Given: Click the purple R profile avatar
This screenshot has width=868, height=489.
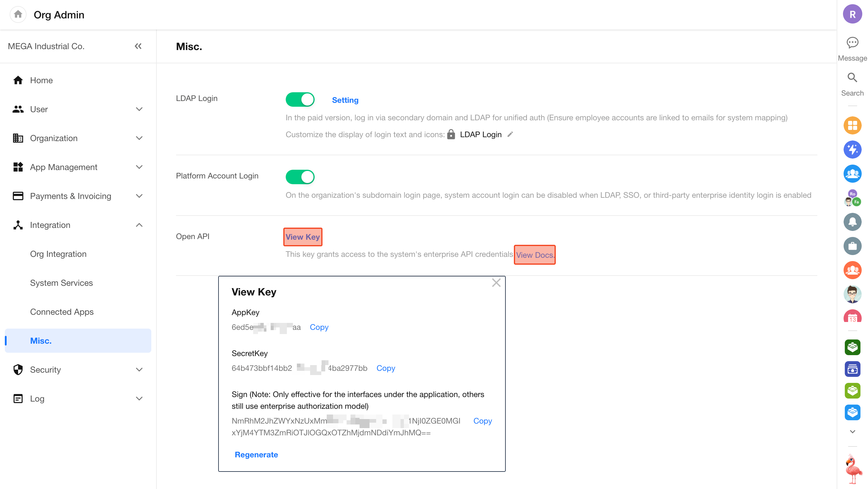Looking at the screenshot, I should [852, 14].
